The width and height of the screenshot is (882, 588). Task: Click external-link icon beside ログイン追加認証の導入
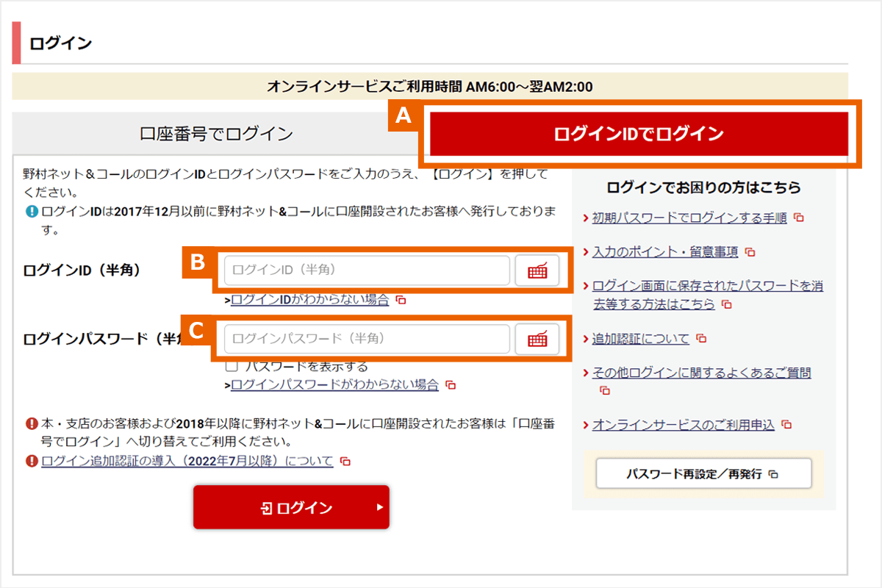(345, 462)
